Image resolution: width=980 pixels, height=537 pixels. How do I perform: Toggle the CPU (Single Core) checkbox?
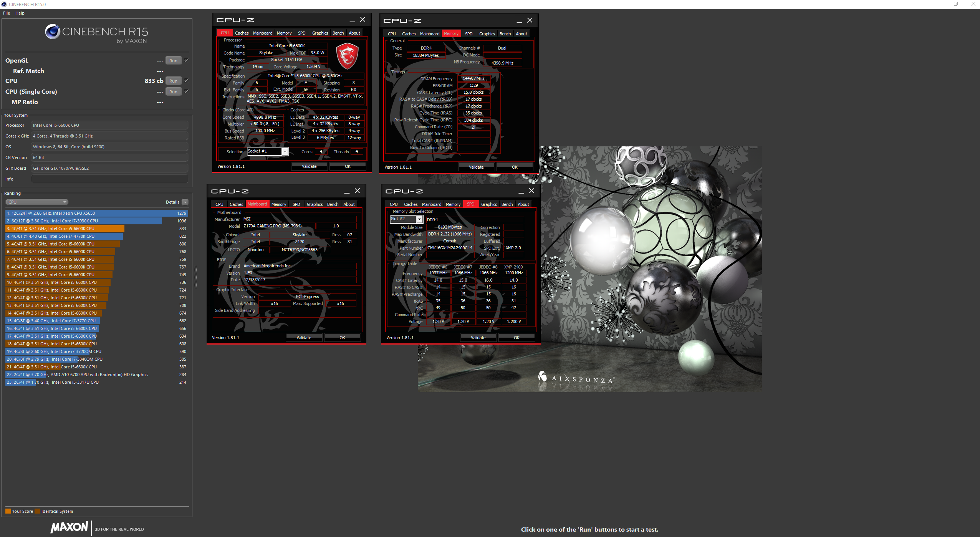(x=186, y=91)
